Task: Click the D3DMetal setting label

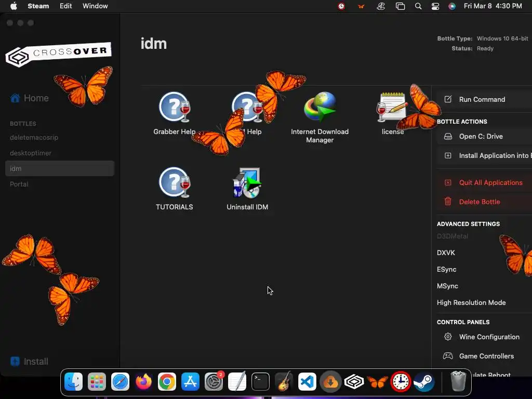Action: [453, 236]
